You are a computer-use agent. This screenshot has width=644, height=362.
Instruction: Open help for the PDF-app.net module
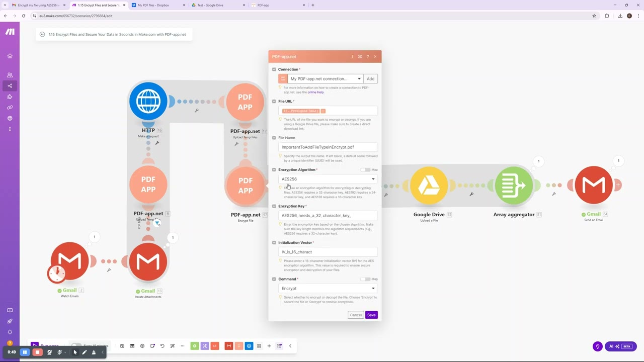point(367,57)
